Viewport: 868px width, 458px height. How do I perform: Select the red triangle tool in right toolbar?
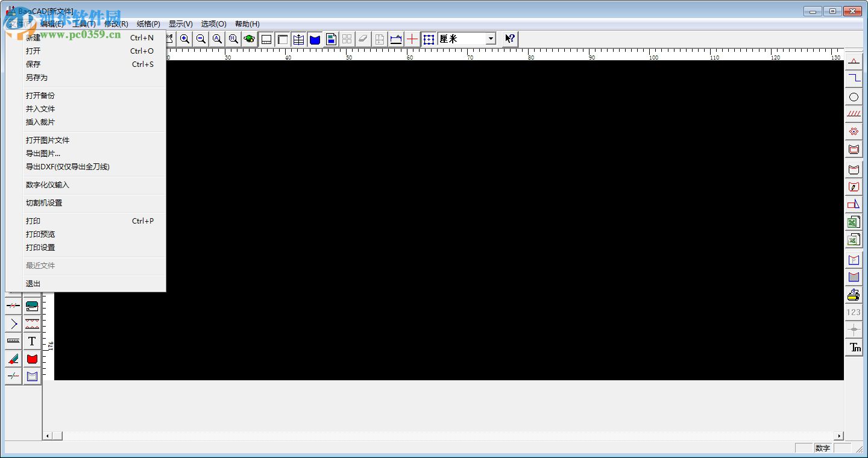[x=854, y=61]
